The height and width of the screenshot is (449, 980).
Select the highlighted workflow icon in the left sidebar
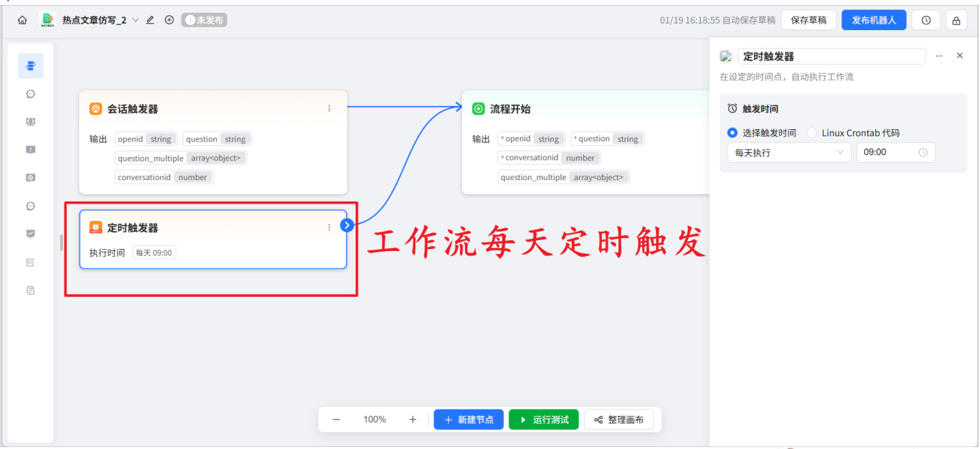pos(30,65)
